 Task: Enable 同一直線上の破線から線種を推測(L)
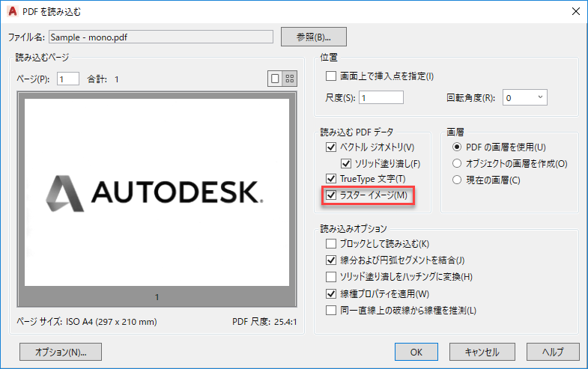tap(331, 310)
